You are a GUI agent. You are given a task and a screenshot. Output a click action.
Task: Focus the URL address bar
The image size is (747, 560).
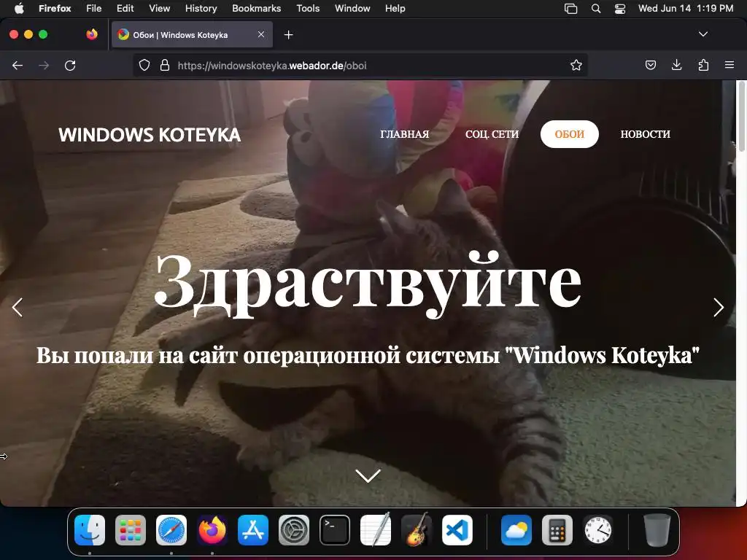click(x=360, y=65)
